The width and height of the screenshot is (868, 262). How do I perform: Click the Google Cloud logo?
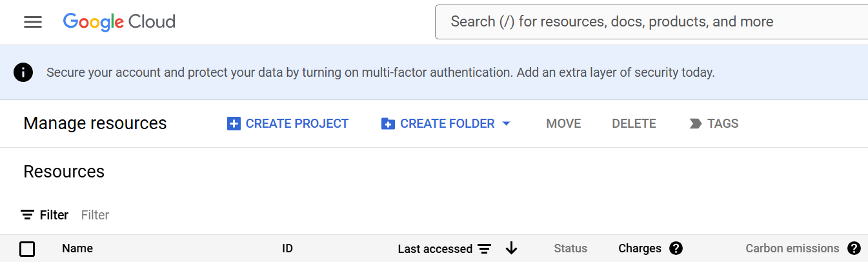(119, 22)
